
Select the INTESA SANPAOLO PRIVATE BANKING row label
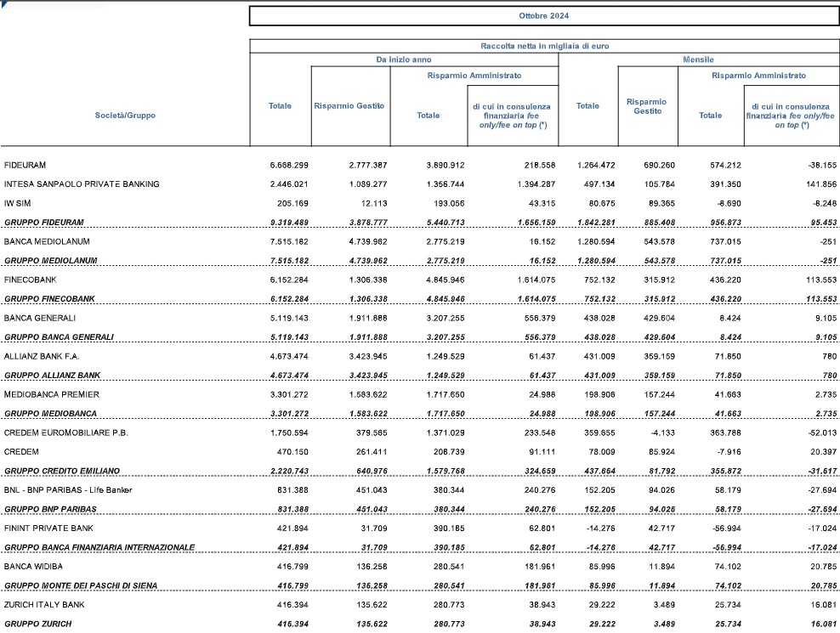coord(82,184)
